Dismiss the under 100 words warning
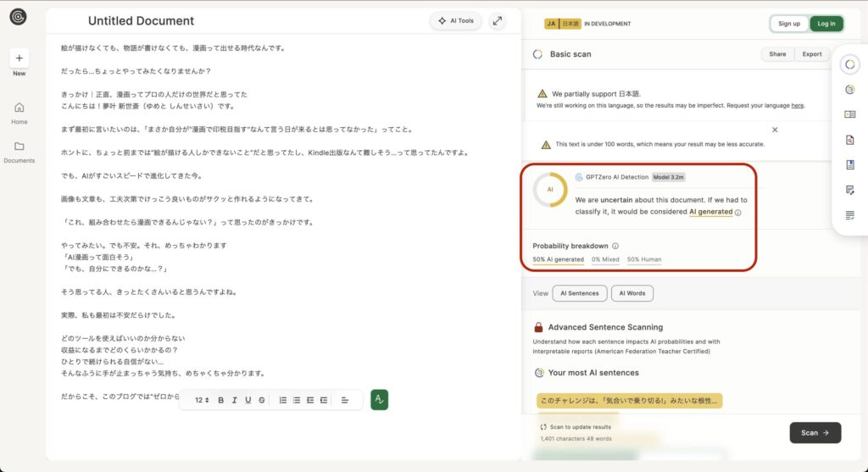The width and height of the screenshot is (868, 472). point(775,130)
